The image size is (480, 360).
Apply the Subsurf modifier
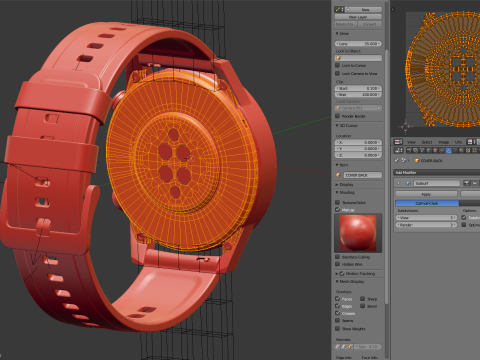coord(426,194)
